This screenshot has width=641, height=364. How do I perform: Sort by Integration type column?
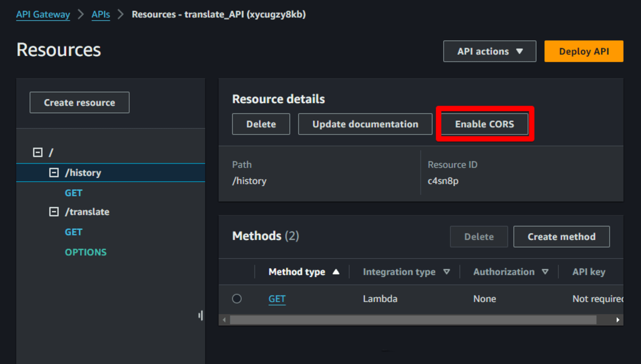pyautogui.click(x=406, y=272)
